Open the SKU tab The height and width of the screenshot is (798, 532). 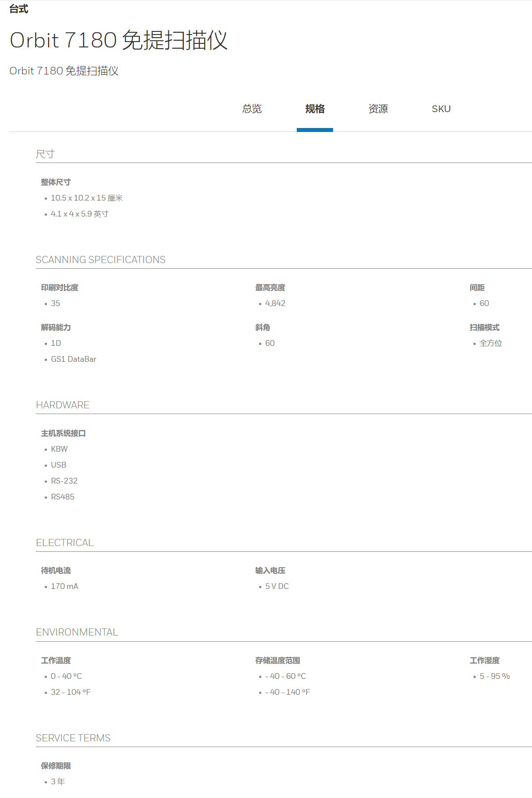pos(441,109)
